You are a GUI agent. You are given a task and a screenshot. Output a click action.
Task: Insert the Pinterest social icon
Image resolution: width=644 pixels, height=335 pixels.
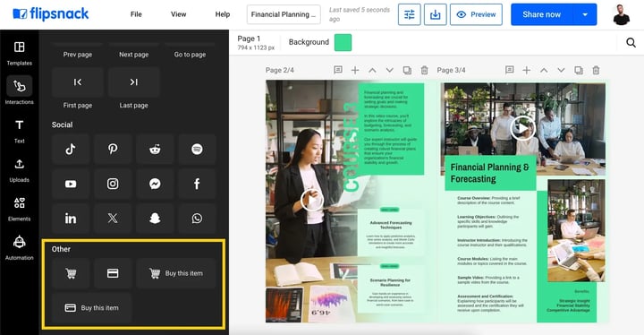tap(113, 149)
